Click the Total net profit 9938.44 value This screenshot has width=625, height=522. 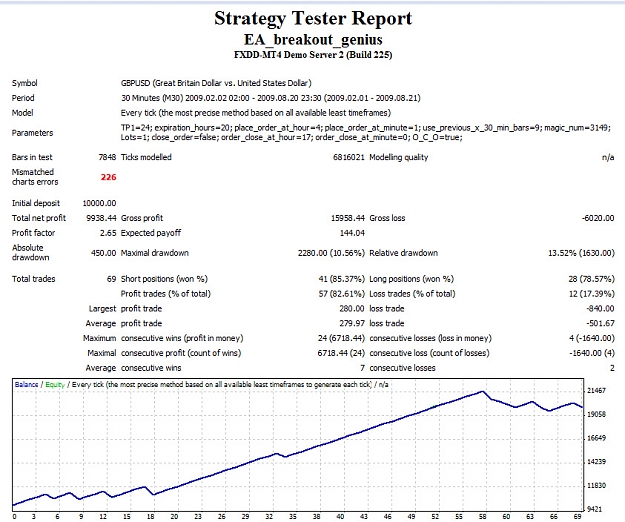[x=101, y=218]
